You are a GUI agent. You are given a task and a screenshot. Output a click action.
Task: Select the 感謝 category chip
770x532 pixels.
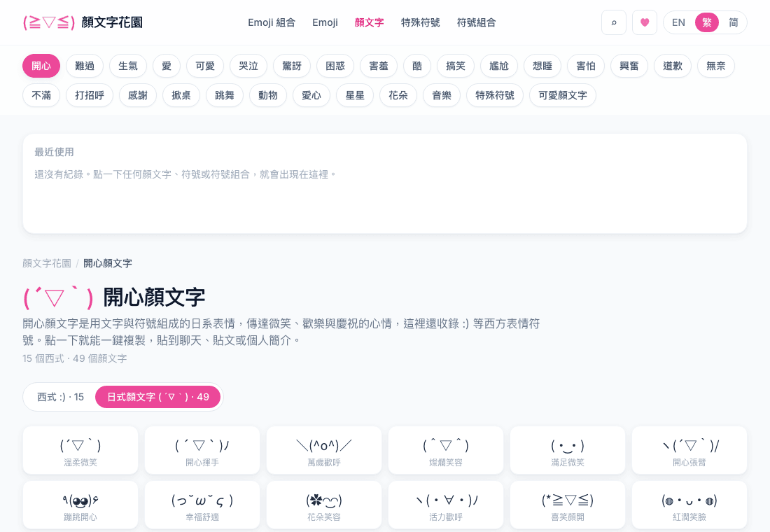137,95
